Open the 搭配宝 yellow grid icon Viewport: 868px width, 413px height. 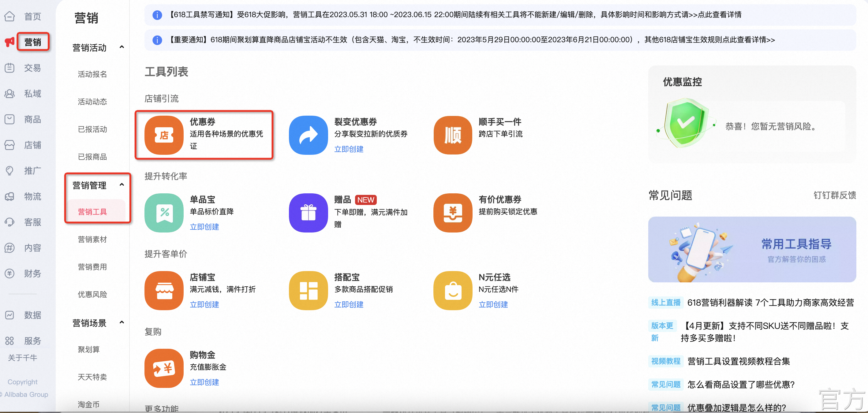(308, 290)
